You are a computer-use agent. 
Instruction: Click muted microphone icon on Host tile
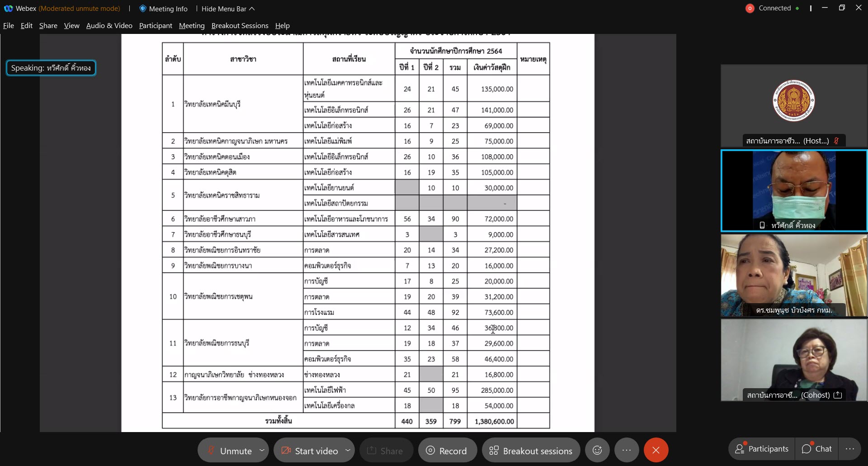836,141
